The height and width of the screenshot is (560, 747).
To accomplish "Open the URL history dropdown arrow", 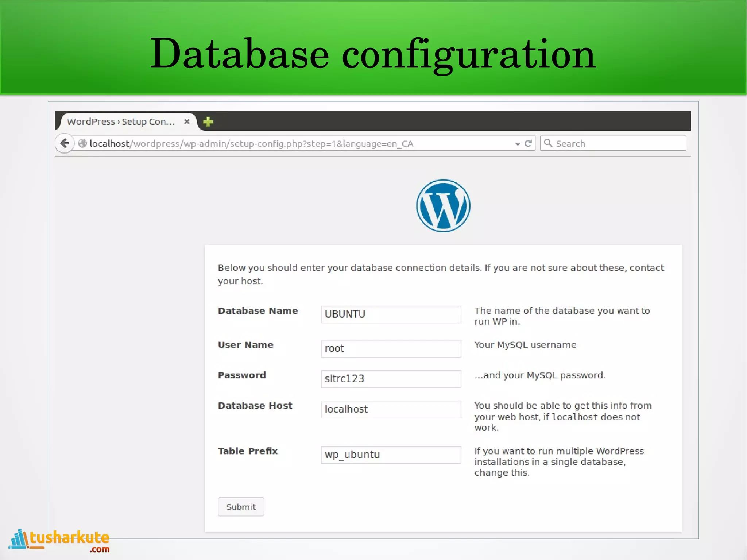I will pyautogui.click(x=517, y=144).
